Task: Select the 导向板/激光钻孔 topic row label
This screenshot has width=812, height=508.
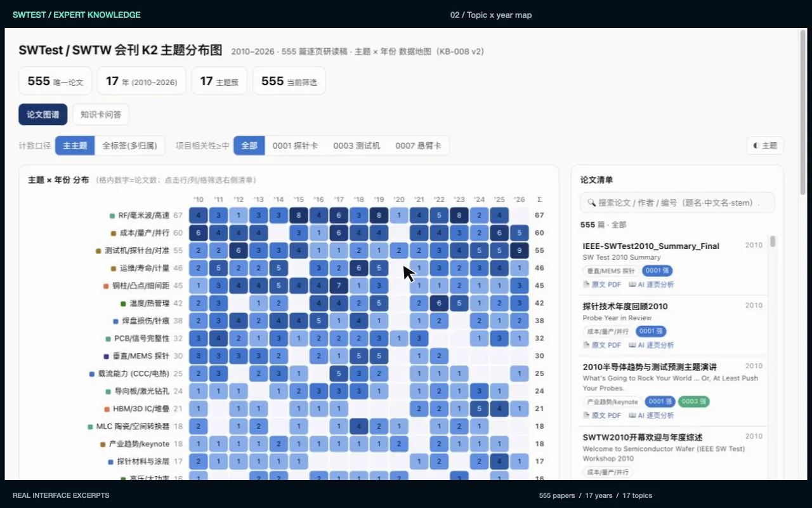Action: tap(141, 391)
